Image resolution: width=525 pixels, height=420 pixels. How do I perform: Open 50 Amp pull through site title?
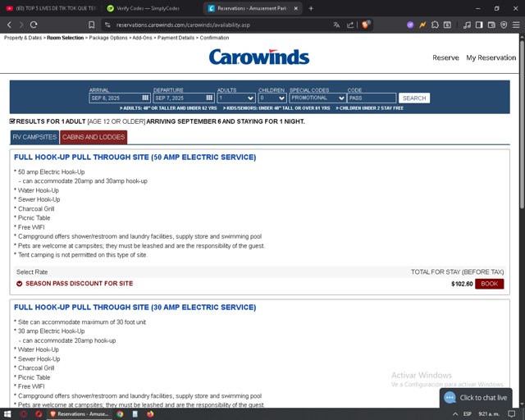(135, 157)
